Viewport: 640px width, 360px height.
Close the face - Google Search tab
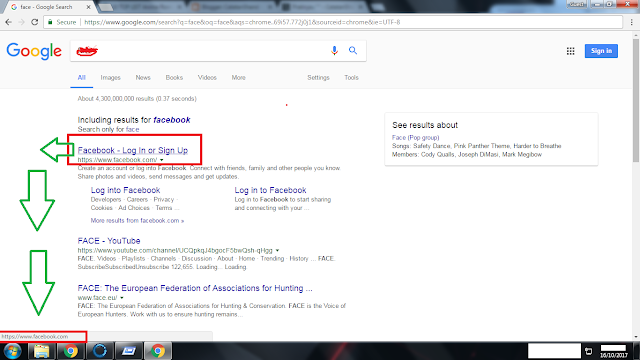pyautogui.click(x=89, y=7)
